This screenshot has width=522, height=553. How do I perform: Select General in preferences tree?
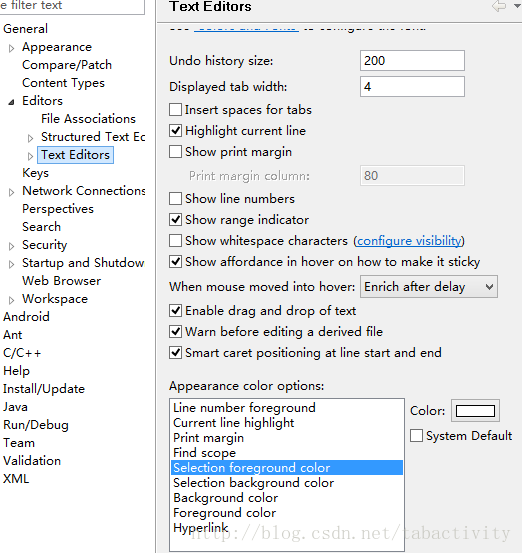(25, 29)
